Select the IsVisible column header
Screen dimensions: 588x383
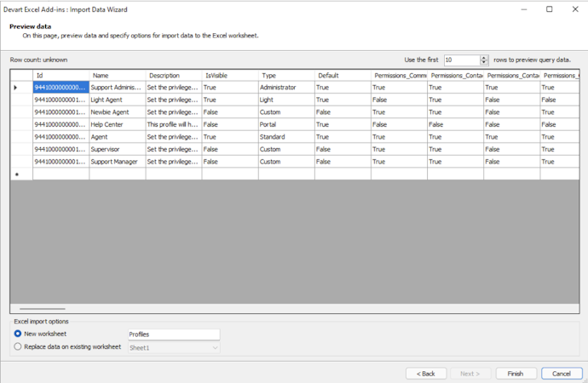pos(230,75)
